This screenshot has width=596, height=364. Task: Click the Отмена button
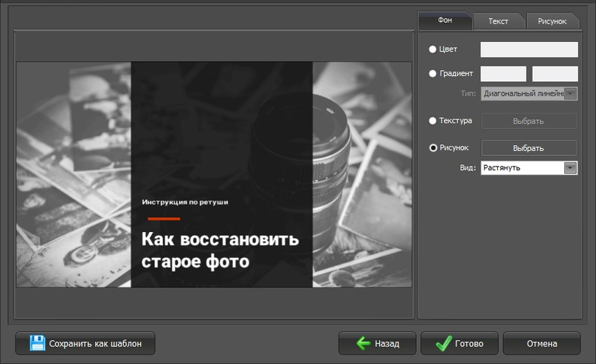[x=541, y=343]
